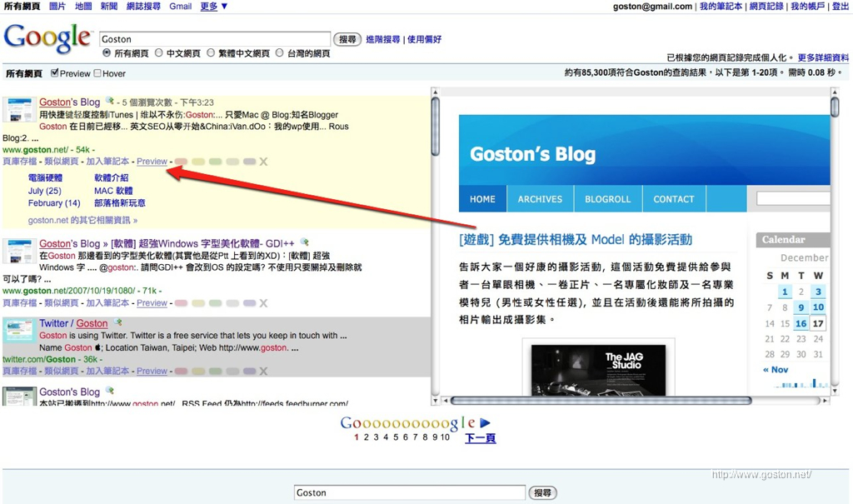This screenshot has height=504, width=853.
Task: Click the X icon on the Twitter result row
Action: pos(263,371)
